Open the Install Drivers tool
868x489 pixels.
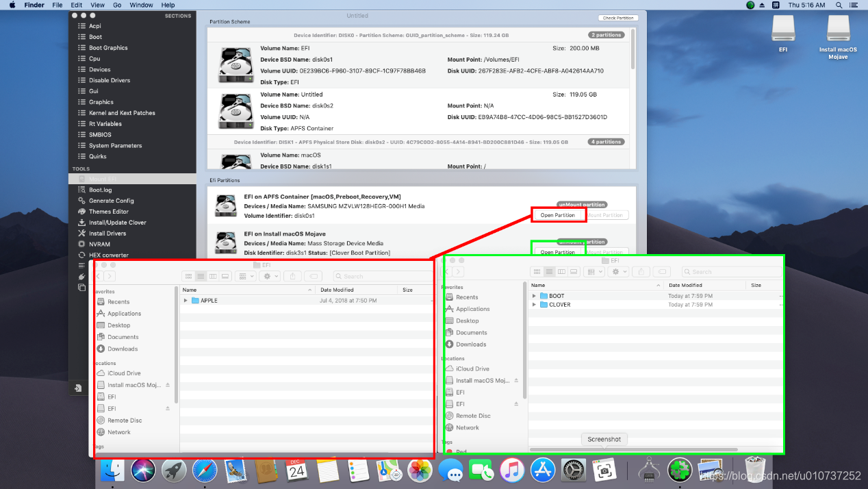click(x=107, y=234)
